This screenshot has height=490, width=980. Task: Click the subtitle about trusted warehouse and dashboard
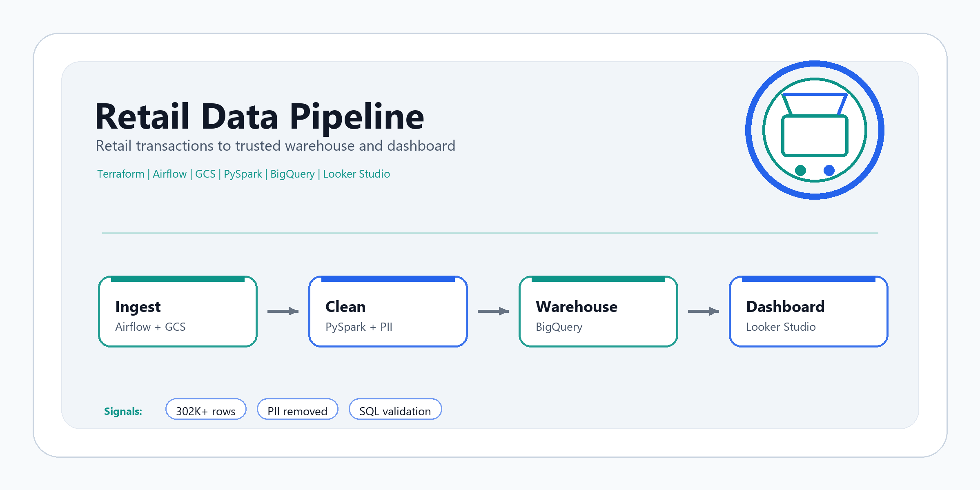(x=276, y=146)
